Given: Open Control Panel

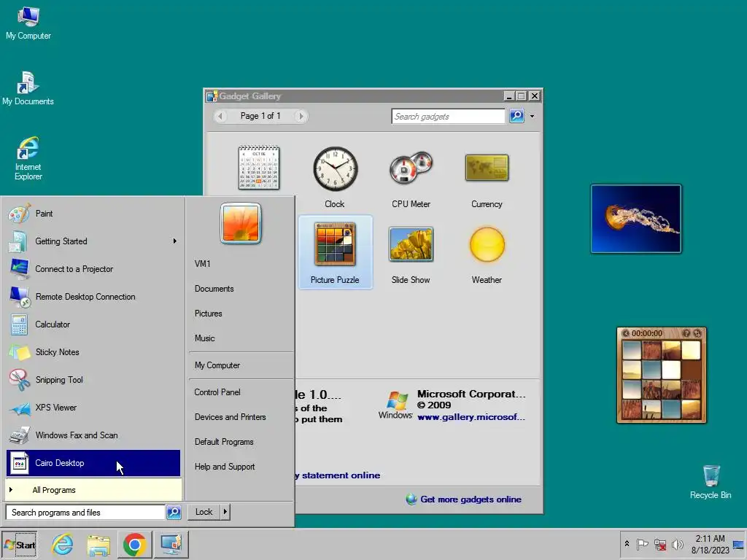Looking at the screenshot, I should (217, 392).
